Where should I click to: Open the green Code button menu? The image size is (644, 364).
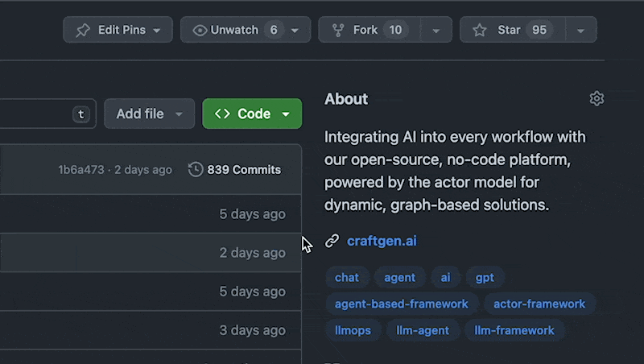(x=285, y=114)
